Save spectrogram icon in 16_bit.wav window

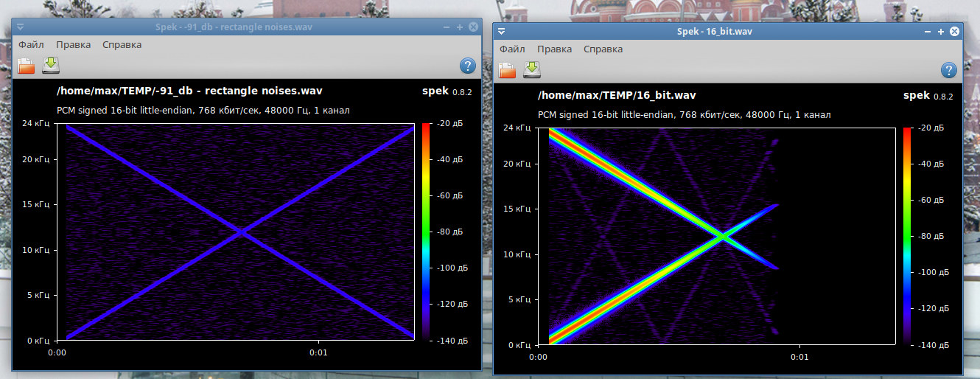click(532, 69)
